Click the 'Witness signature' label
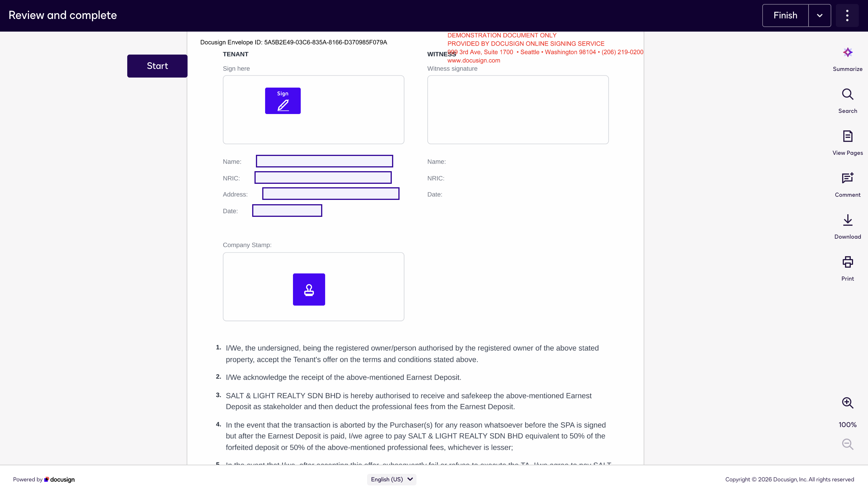 pyautogui.click(x=452, y=69)
